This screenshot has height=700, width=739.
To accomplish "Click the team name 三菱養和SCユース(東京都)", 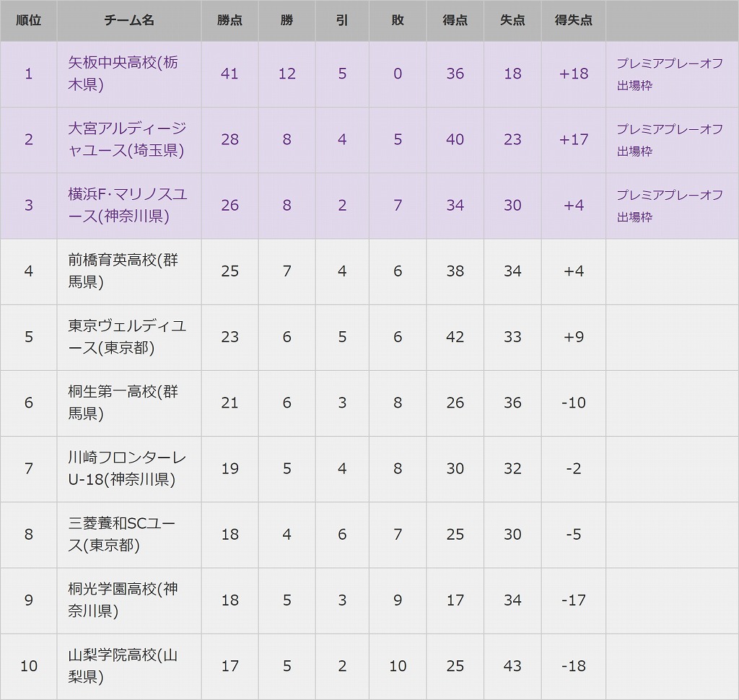I will [x=121, y=534].
